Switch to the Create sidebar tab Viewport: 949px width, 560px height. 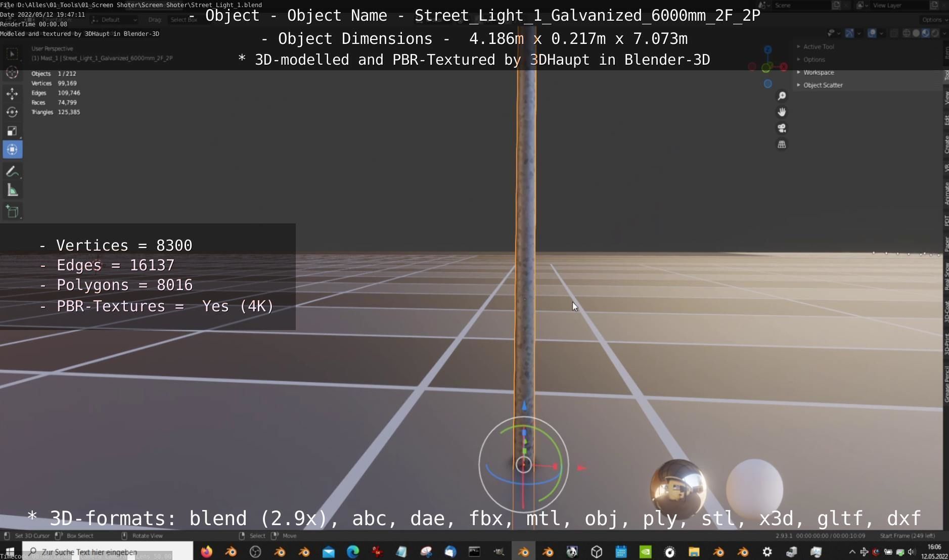tap(946, 145)
